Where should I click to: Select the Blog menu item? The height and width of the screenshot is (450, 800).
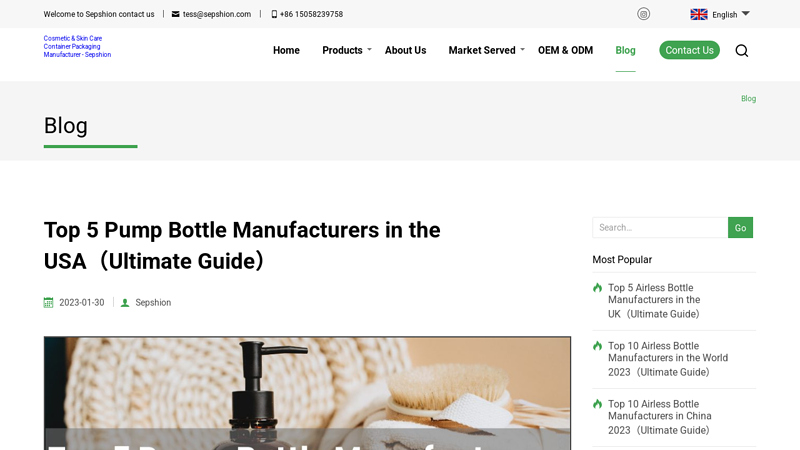click(x=626, y=51)
